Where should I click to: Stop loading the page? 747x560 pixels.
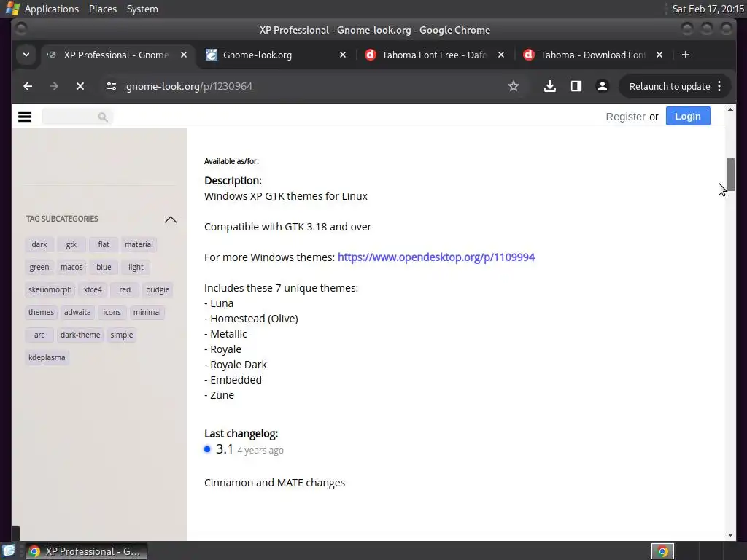(80, 86)
